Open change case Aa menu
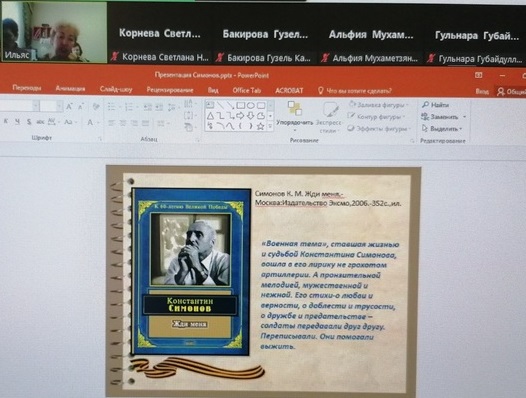This screenshot has height=398, width=526. pyautogui.click(x=69, y=122)
